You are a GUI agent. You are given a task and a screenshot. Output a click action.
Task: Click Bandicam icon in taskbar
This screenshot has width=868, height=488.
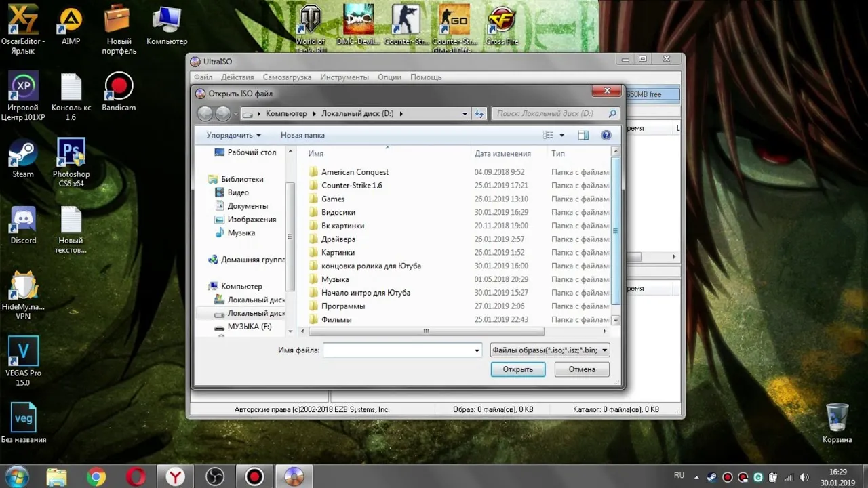[x=254, y=476]
